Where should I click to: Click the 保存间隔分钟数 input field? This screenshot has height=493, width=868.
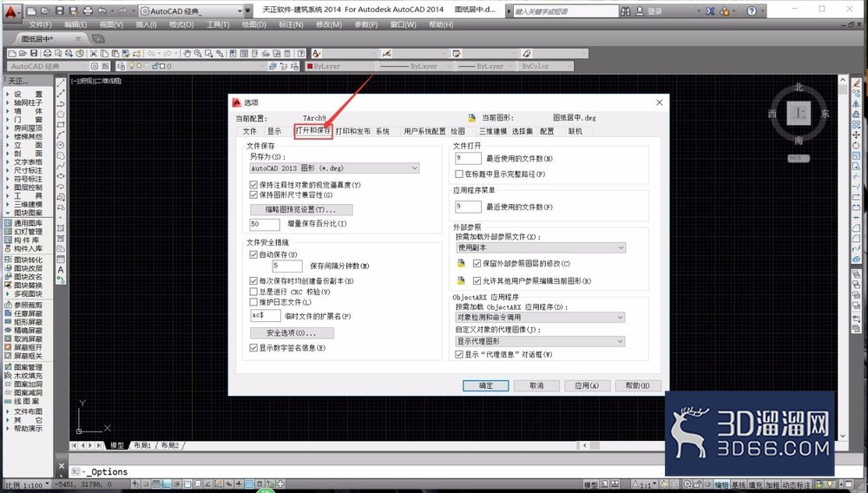click(x=287, y=266)
